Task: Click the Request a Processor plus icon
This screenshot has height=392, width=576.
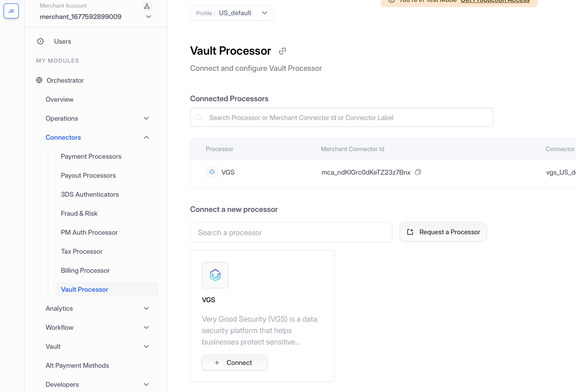Action: click(410, 232)
